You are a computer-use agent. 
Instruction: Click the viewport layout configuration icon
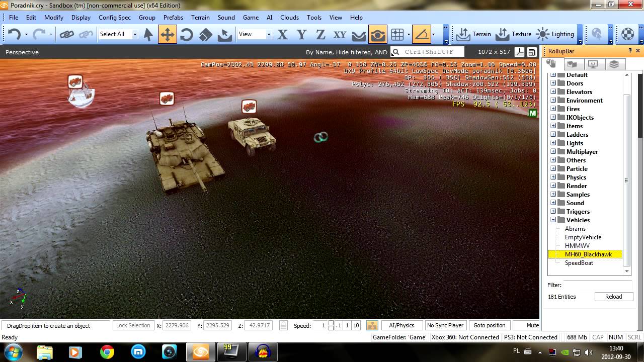(519, 52)
